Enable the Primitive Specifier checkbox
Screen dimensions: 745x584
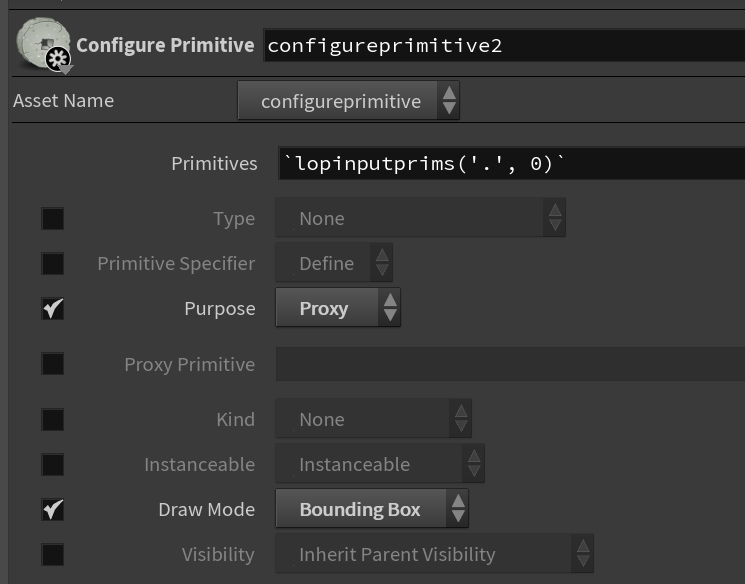[53, 264]
